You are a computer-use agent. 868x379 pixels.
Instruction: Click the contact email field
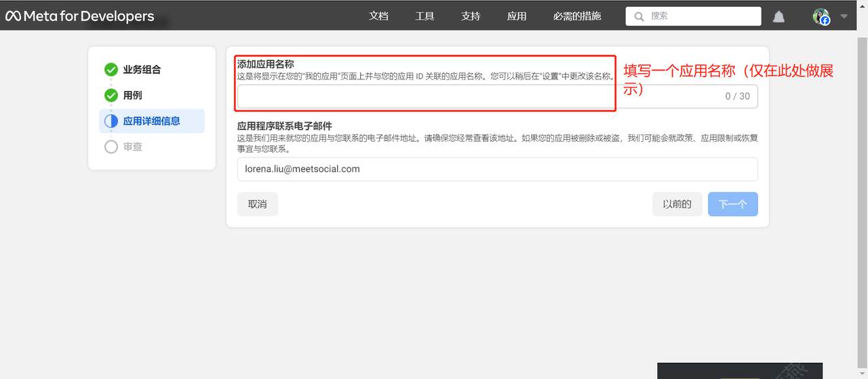(x=498, y=169)
